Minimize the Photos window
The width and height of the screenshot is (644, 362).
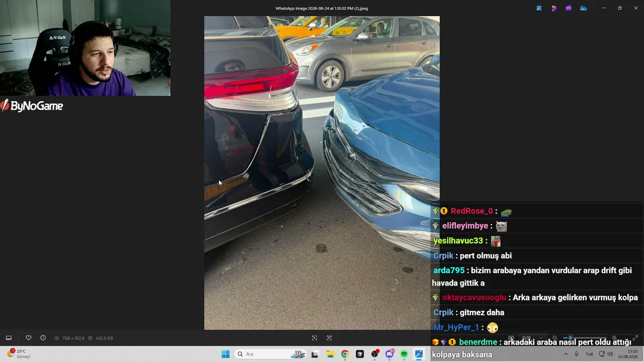point(604,8)
